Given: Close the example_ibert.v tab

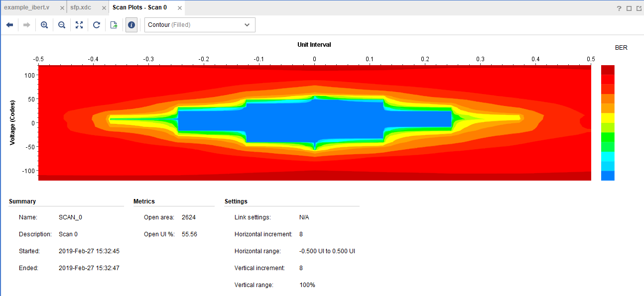Looking at the screenshot, I should click(x=62, y=8).
